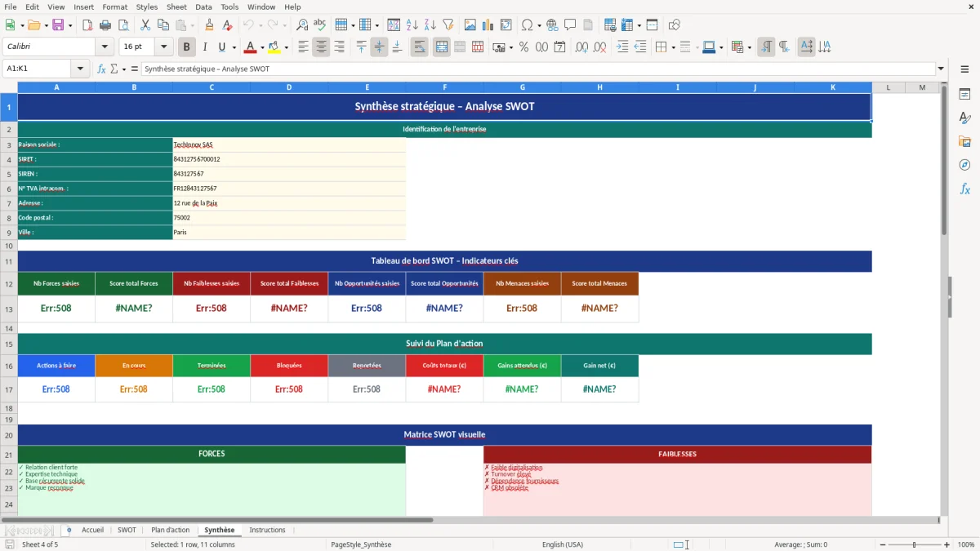The image size is (980, 551).
Task: Open the font name Calibri dropdown
Action: click(104, 47)
